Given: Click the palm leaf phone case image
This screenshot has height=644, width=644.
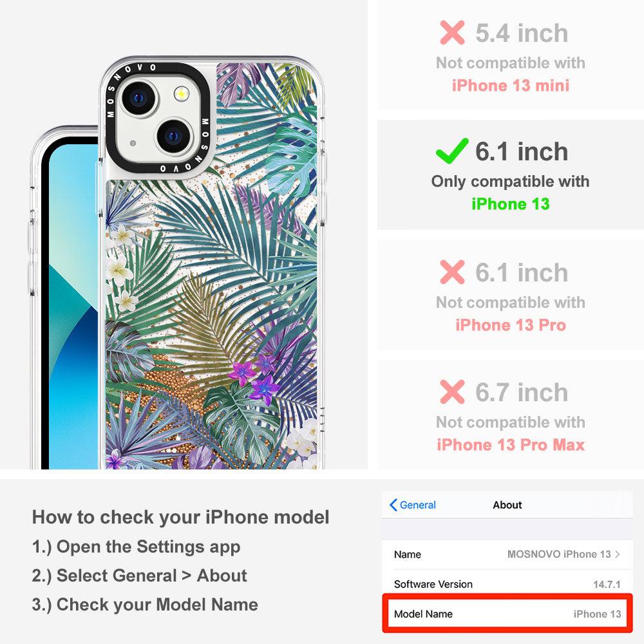Looking at the screenshot, I should pos(211,263).
